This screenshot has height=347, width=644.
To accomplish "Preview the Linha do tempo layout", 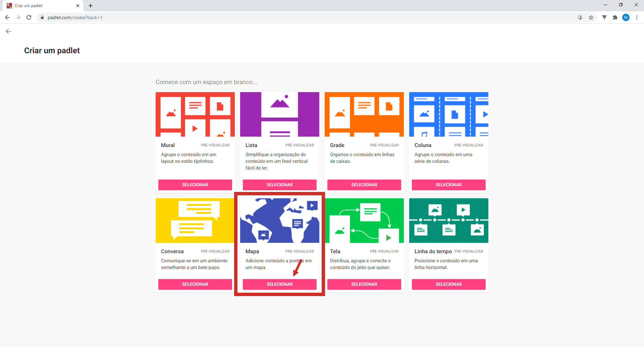I will [x=469, y=251].
